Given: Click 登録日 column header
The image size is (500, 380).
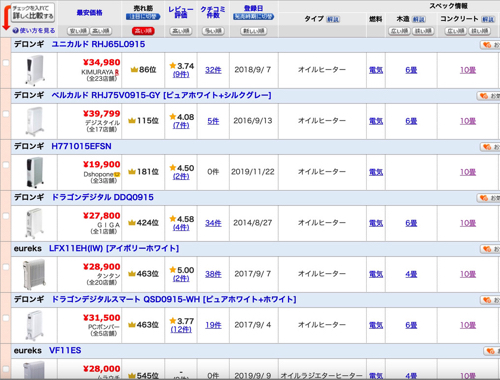Looking at the screenshot, I should click(x=254, y=8).
